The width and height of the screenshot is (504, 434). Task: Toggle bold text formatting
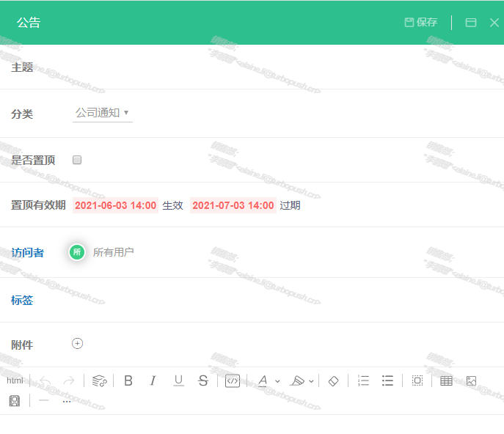[x=128, y=380]
